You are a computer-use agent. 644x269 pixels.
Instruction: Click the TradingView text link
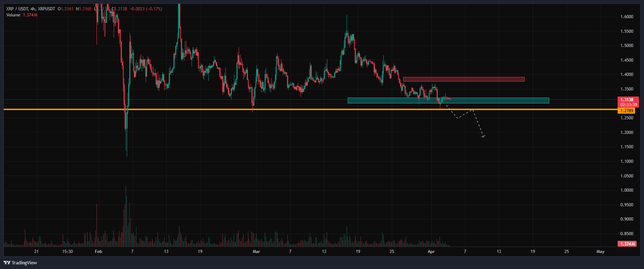point(24,263)
